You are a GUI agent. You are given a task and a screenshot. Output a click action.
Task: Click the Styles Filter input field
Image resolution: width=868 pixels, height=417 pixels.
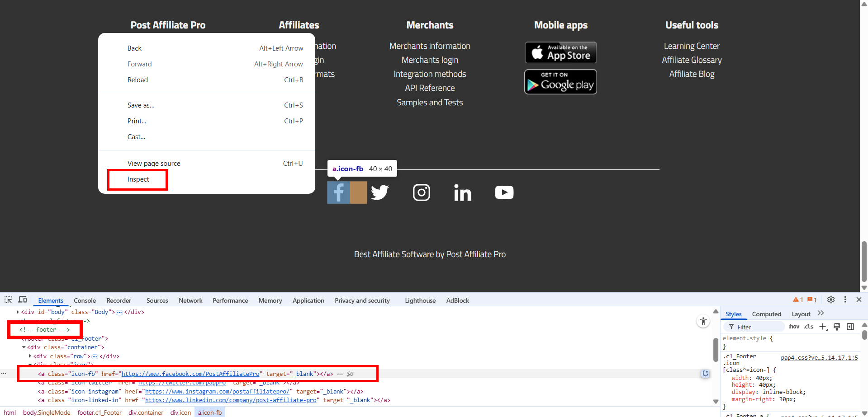click(754, 327)
